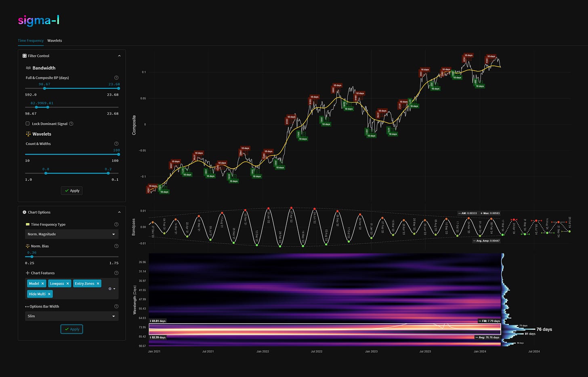
Task: Open help for Lock Dominant Signal
Action: pyautogui.click(x=71, y=124)
